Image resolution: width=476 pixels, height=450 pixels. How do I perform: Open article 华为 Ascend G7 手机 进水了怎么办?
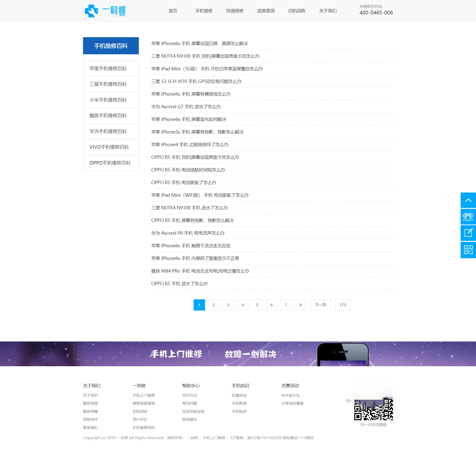(186, 107)
